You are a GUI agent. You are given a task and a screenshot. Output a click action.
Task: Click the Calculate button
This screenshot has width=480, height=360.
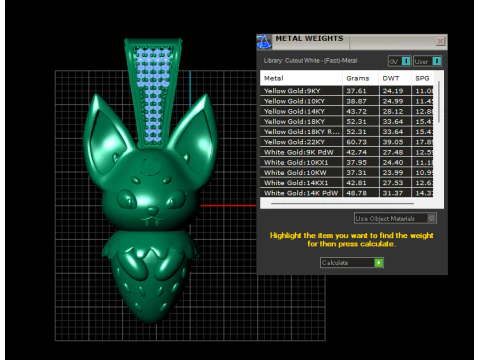(352, 263)
